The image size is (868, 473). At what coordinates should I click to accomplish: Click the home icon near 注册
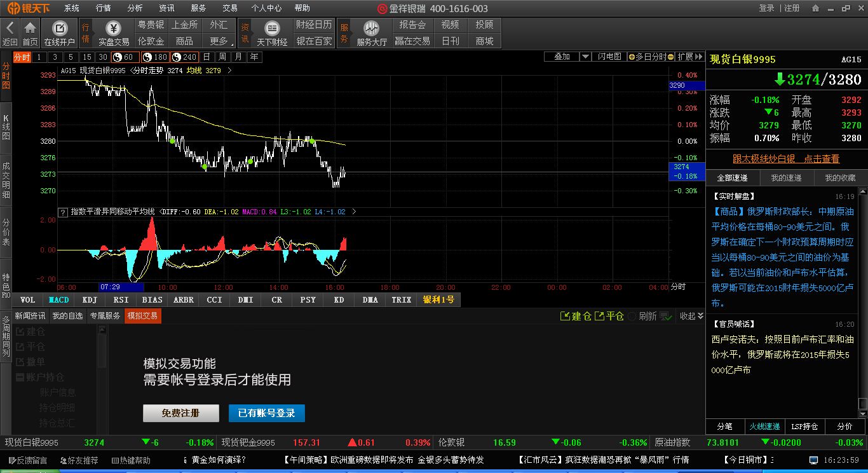pyautogui.click(x=815, y=8)
